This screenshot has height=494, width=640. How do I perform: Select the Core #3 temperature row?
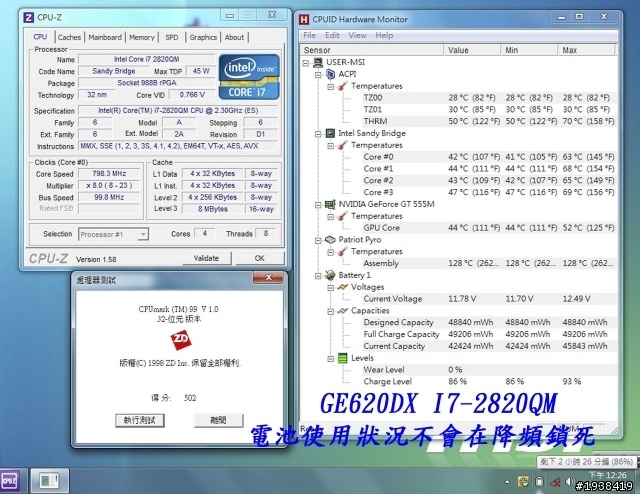pos(489,192)
